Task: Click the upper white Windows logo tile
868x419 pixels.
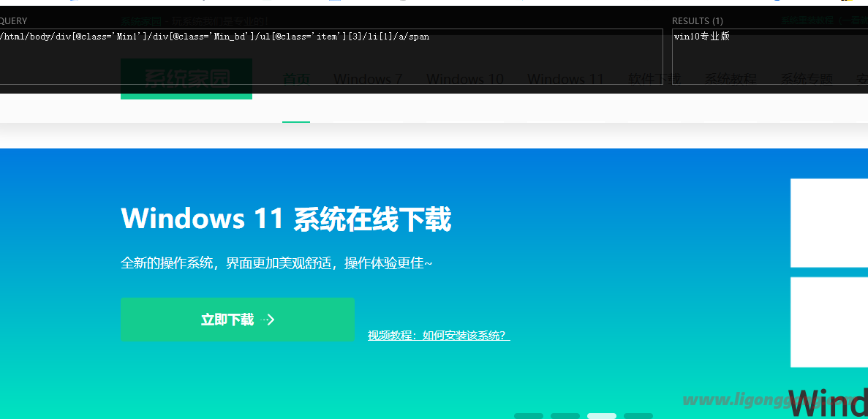Action: (829, 223)
